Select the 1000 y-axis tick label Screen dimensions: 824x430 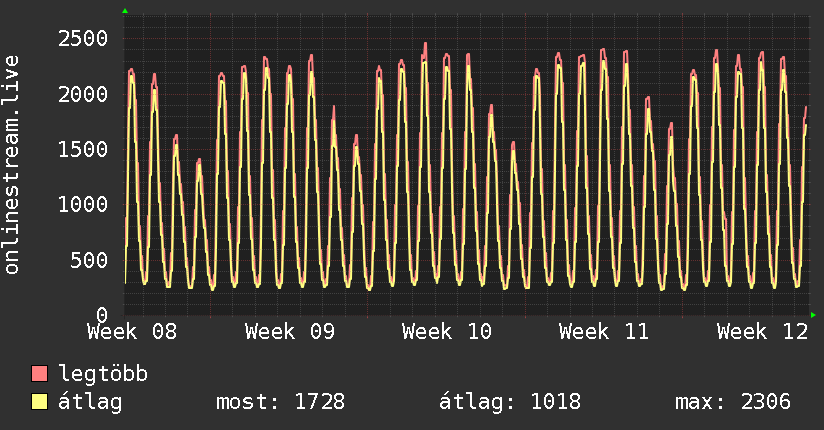click(82, 205)
